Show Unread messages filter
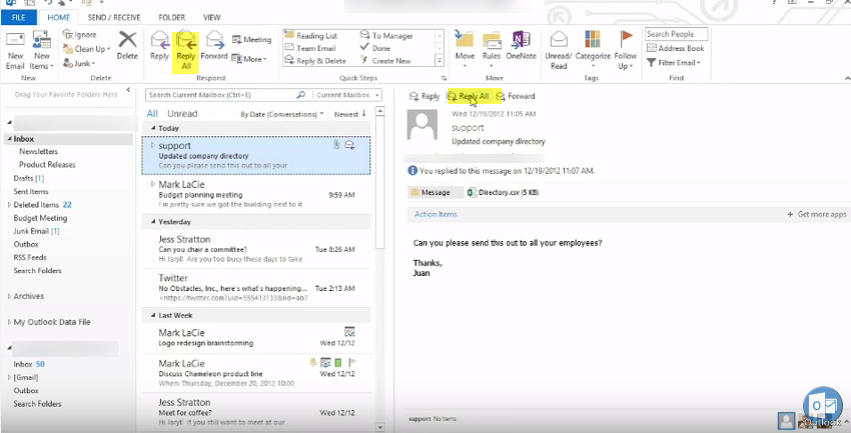 click(182, 114)
